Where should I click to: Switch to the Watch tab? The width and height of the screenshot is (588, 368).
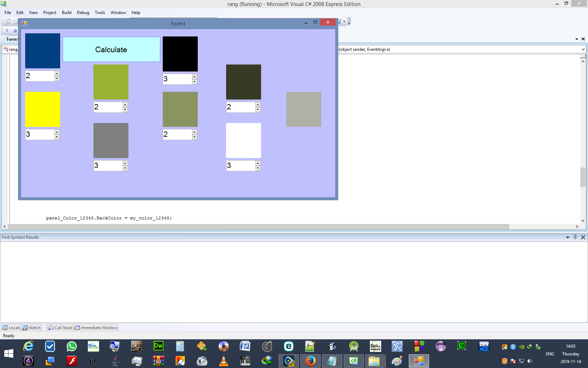pyautogui.click(x=31, y=328)
